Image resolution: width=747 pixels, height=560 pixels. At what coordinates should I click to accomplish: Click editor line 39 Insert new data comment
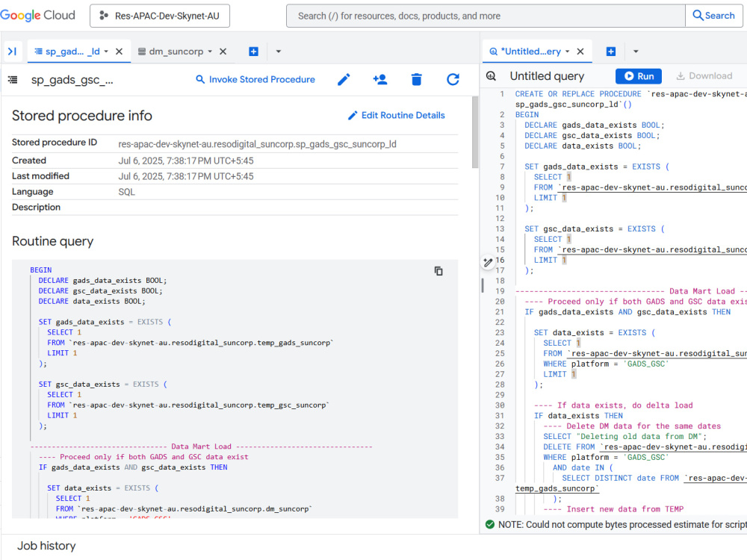[613, 509]
